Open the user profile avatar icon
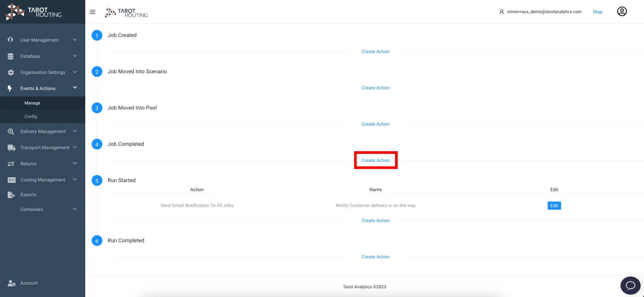The height and width of the screenshot is (297, 644). pos(622,12)
